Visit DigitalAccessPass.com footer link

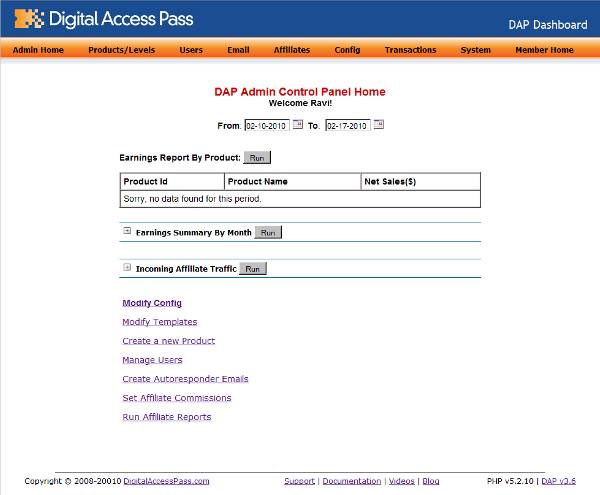click(x=166, y=481)
